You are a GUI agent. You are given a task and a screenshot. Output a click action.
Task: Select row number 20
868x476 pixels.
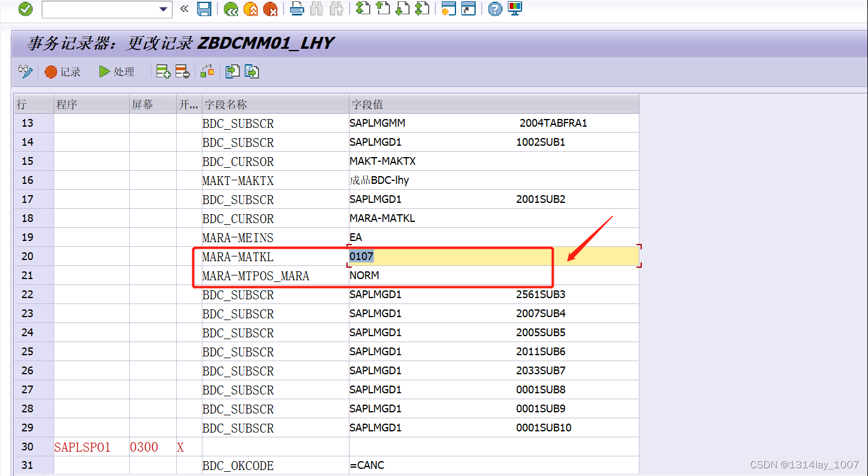click(x=34, y=256)
